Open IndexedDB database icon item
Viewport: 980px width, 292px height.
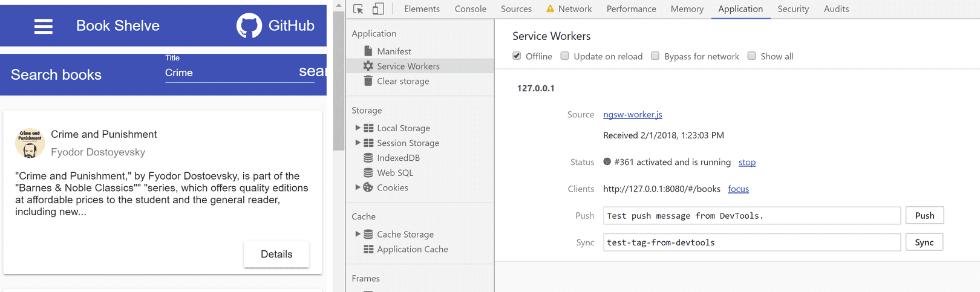click(368, 158)
